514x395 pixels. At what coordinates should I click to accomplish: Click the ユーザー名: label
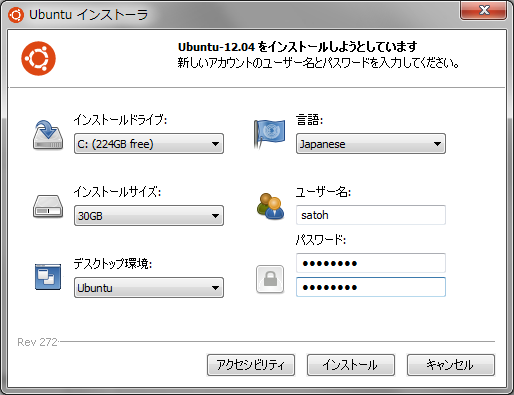[x=323, y=192]
